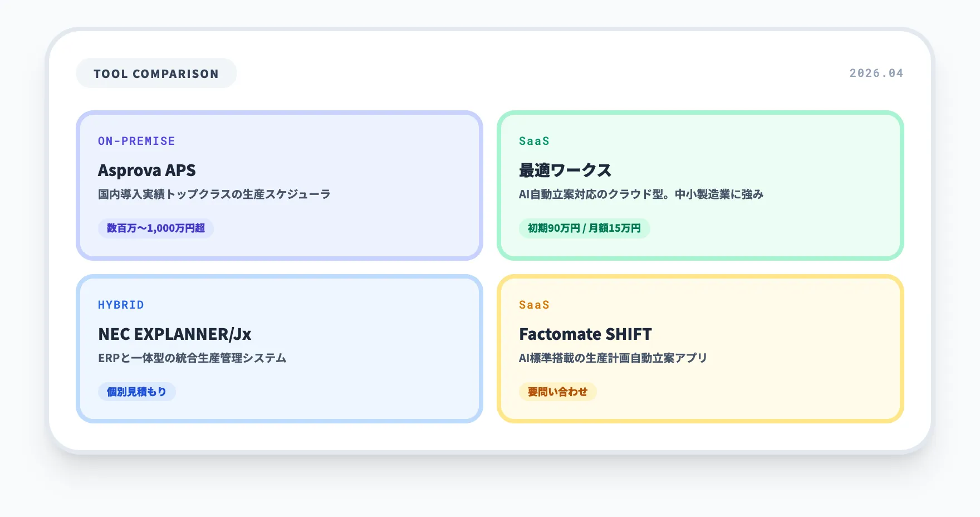The width and height of the screenshot is (980, 517).
Task: Click the ERPと一体型の統合生産管理システム text
Action: point(193,358)
